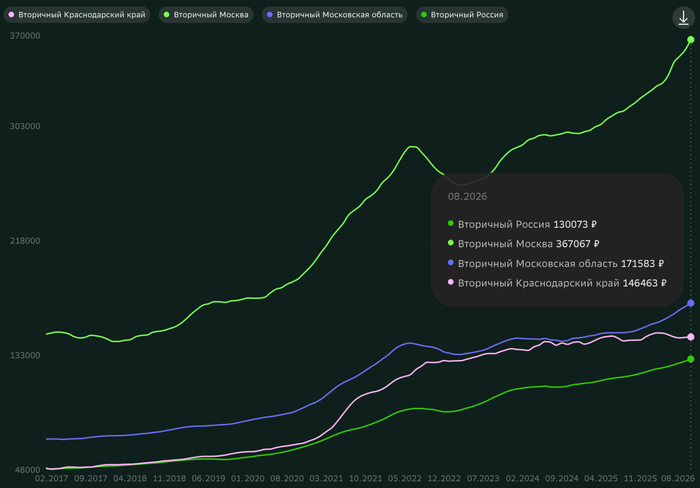
Task: Click the 01.2020 x-axis label
Action: (248, 479)
